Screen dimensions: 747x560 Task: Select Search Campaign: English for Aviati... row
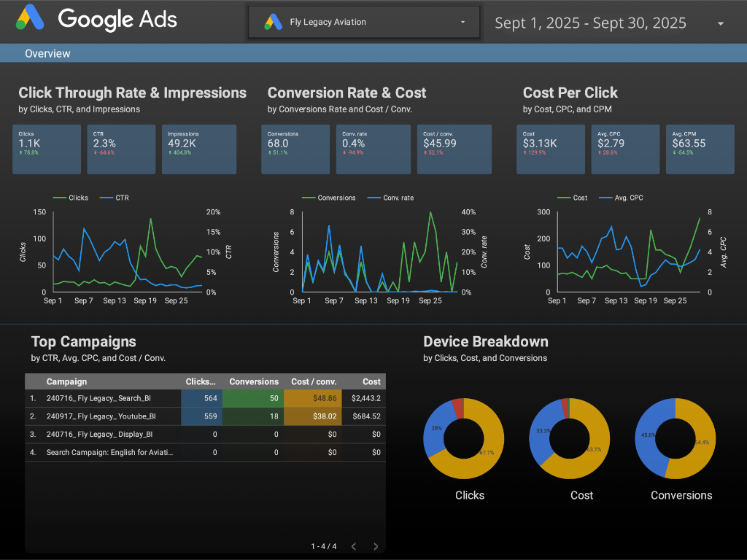tap(205, 452)
